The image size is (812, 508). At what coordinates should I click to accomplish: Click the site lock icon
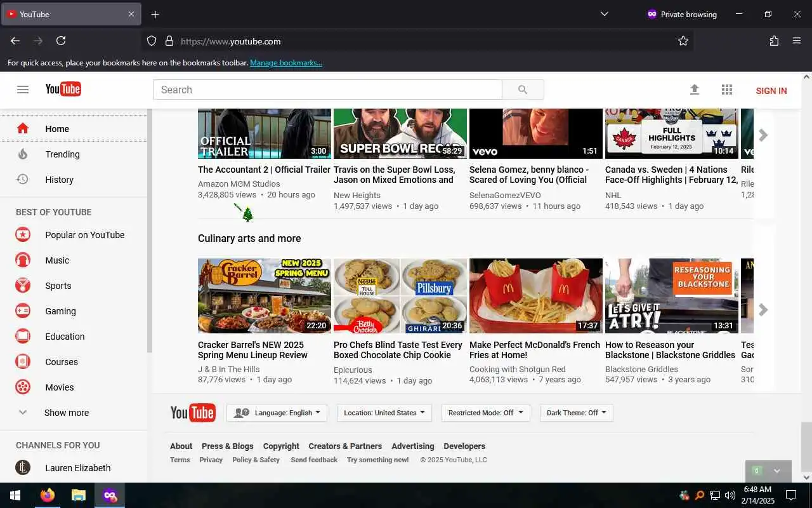tap(169, 41)
